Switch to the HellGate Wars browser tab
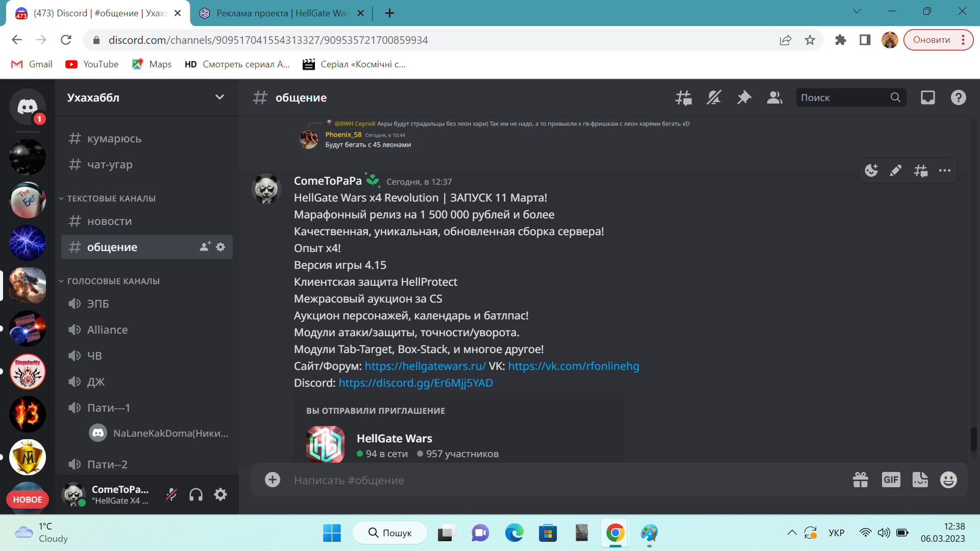The height and width of the screenshot is (551, 980). click(x=282, y=13)
